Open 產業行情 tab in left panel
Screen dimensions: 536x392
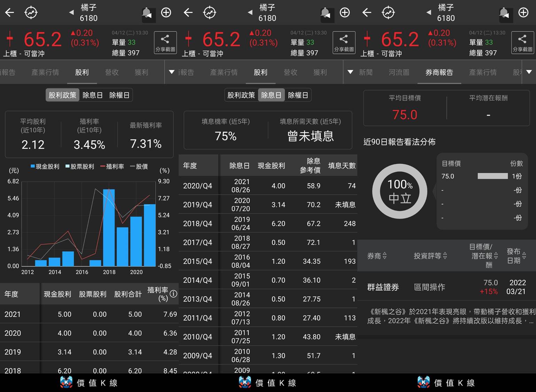[x=45, y=72]
